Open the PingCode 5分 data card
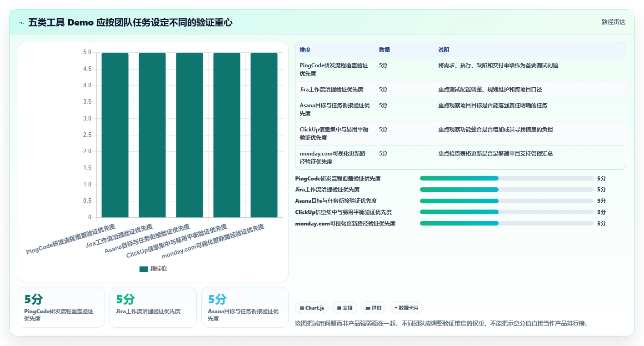 (61, 307)
